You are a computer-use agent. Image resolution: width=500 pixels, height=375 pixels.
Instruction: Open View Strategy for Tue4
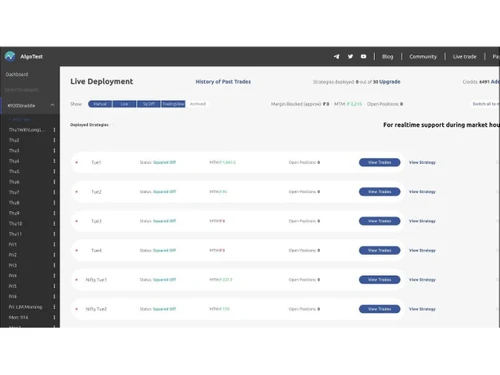tap(422, 250)
